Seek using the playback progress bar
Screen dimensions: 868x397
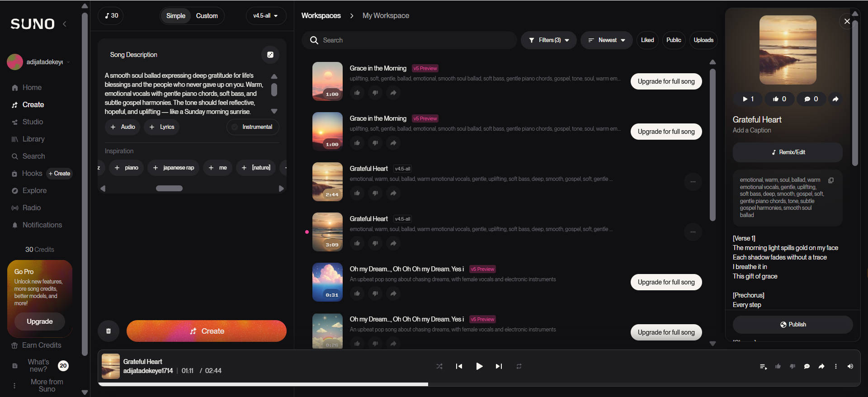pos(479,384)
